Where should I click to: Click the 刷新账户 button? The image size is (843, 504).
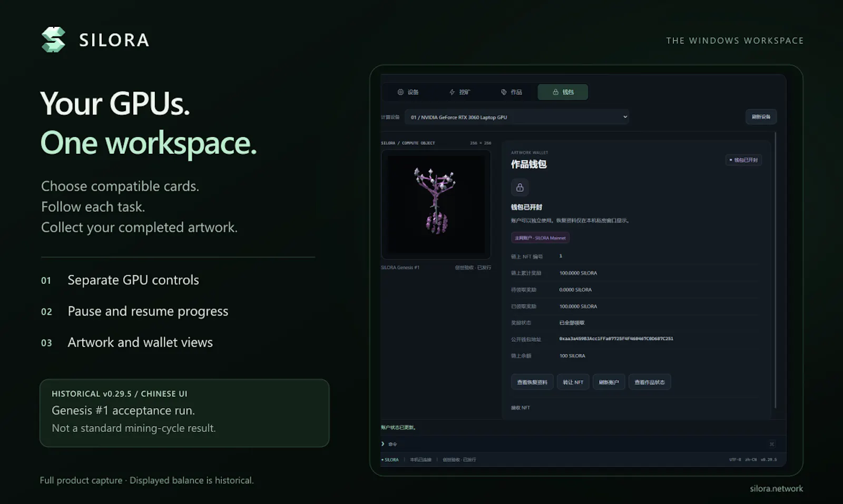click(609, 382)
